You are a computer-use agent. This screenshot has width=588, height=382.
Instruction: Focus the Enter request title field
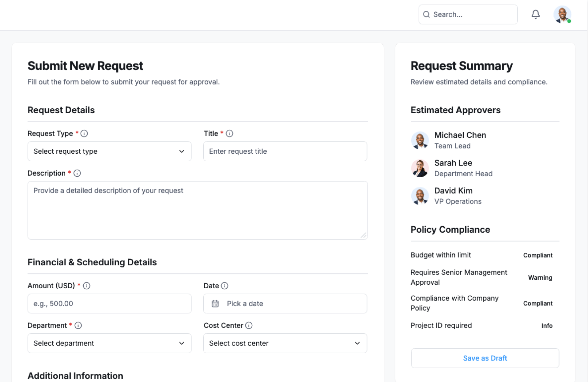click(285, 151)
